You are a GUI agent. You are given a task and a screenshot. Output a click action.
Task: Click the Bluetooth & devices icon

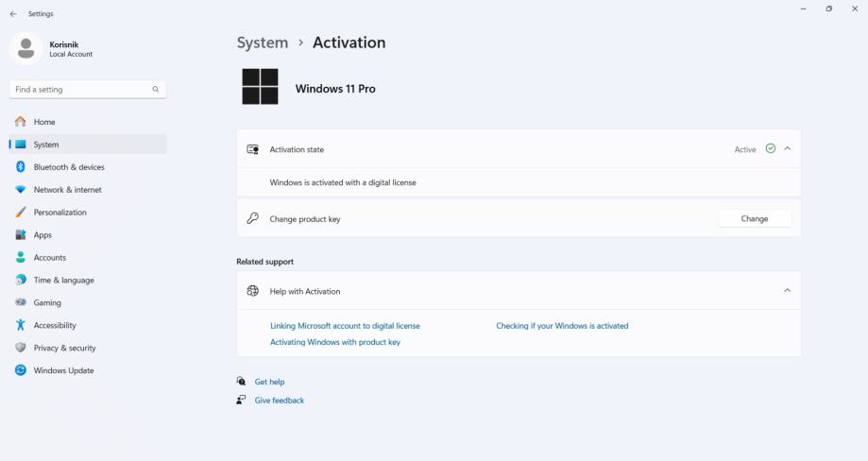click(21, 167)
